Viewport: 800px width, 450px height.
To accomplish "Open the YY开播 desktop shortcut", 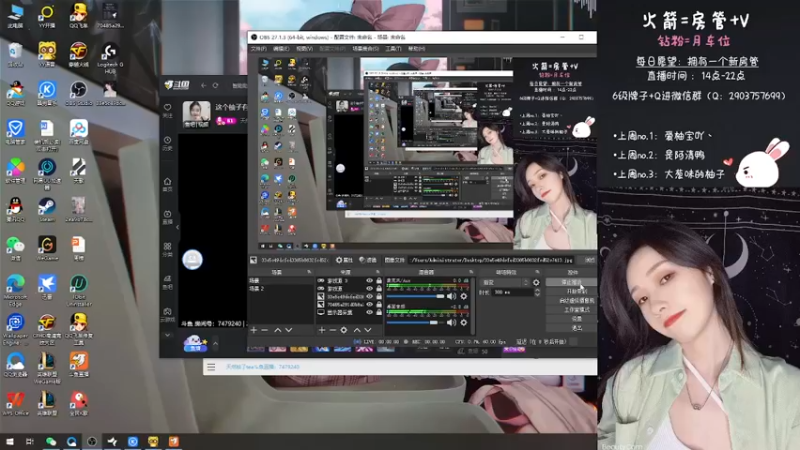I will [x=47, y=15].
